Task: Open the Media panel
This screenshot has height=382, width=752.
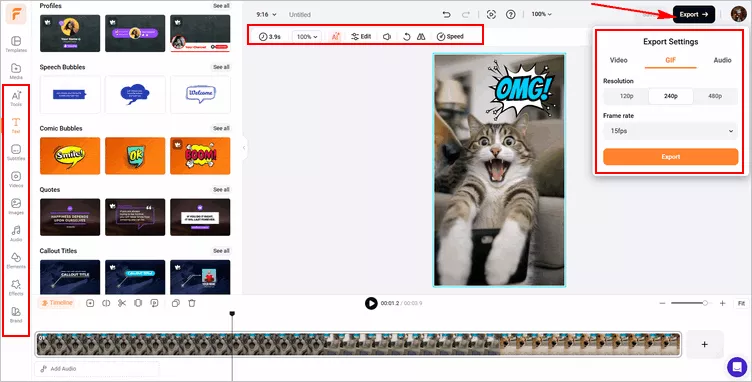Action: 16,71
